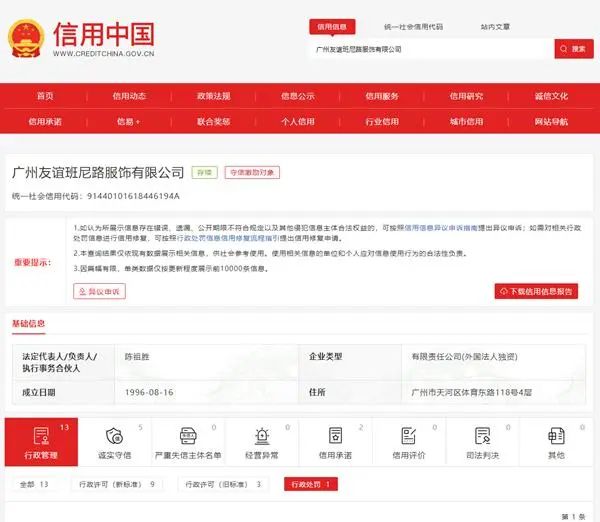Open the 信用研究 navigation item
Viewport: 600px width, 522px height.
click(466, 96)
